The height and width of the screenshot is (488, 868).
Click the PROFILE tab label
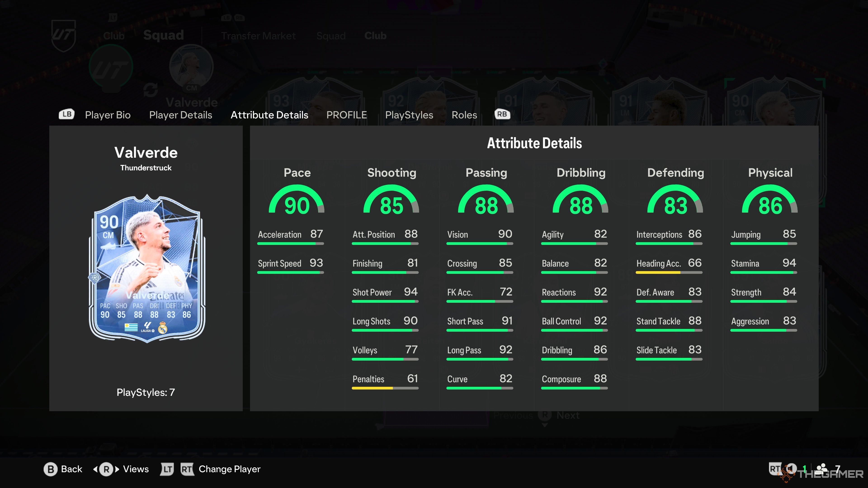[x=346, y=114]
